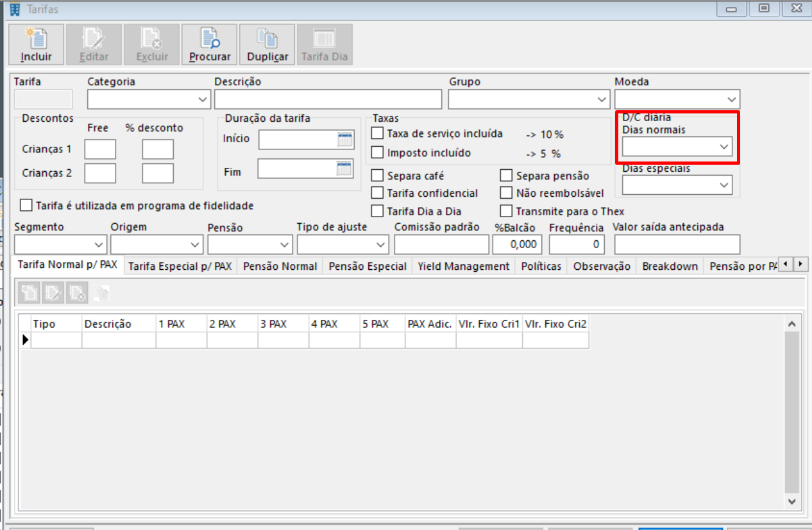812x530 pixels.
Task: Check the Não reembolsável option
Action: [x=506, y=193]
